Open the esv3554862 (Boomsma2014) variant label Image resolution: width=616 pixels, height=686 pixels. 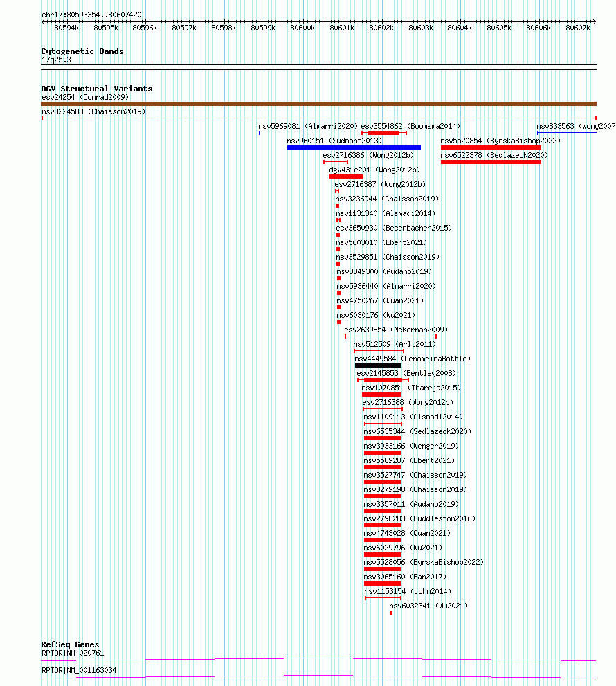[x=410, y=126]
